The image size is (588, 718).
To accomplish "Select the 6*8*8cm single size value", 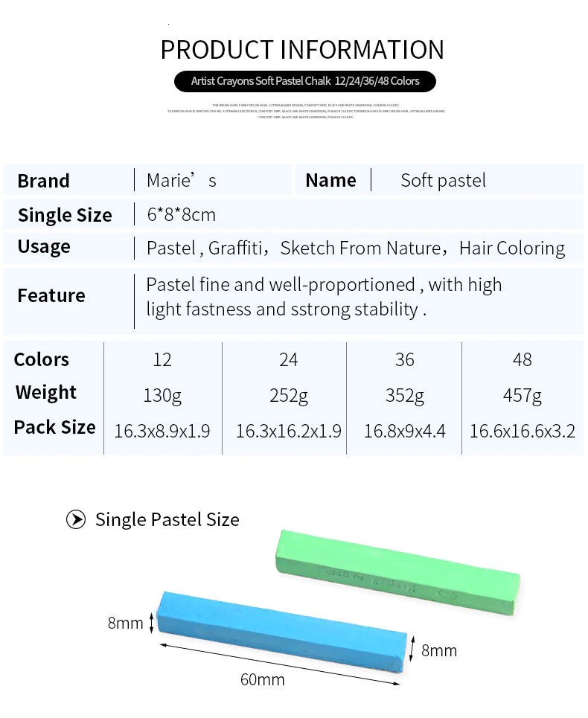I will 182,215.
